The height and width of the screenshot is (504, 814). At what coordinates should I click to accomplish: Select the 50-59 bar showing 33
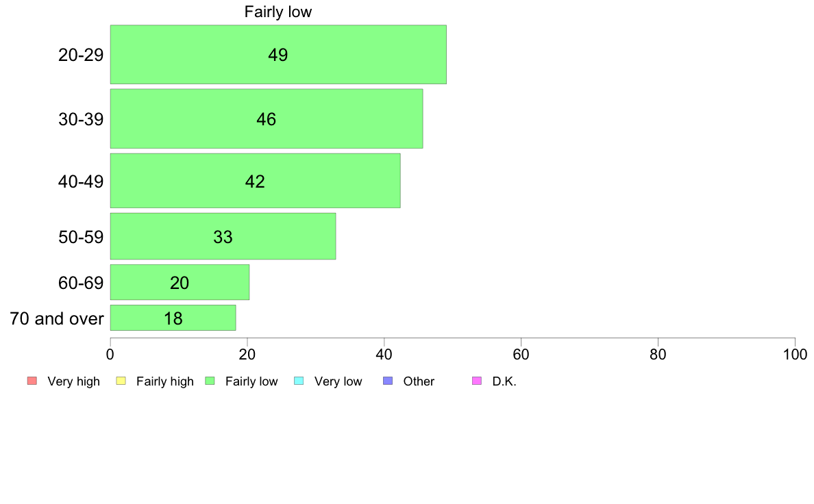223,236
